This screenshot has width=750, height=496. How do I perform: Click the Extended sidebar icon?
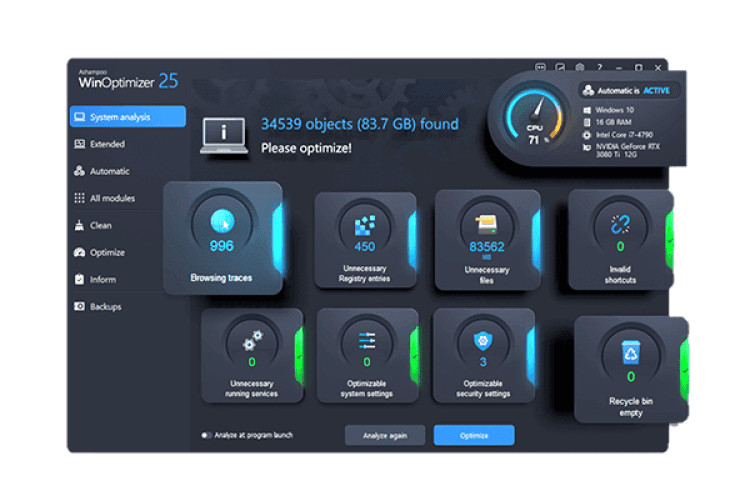80,144
